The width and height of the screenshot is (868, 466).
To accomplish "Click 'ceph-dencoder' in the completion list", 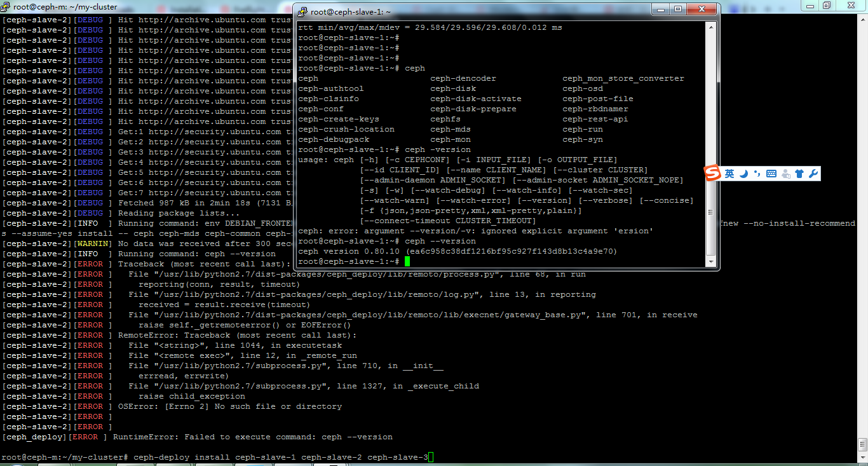I will (x=463, y=78).
